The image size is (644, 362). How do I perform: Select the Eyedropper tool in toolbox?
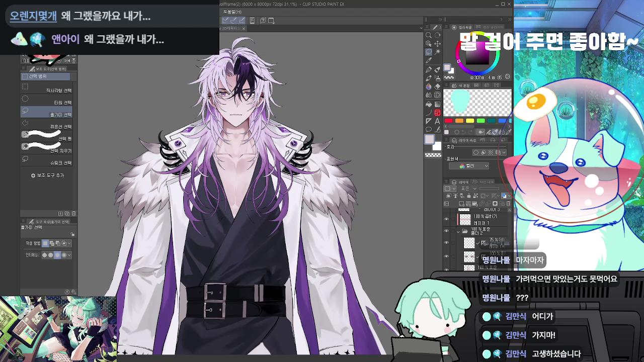coord(429,60)
